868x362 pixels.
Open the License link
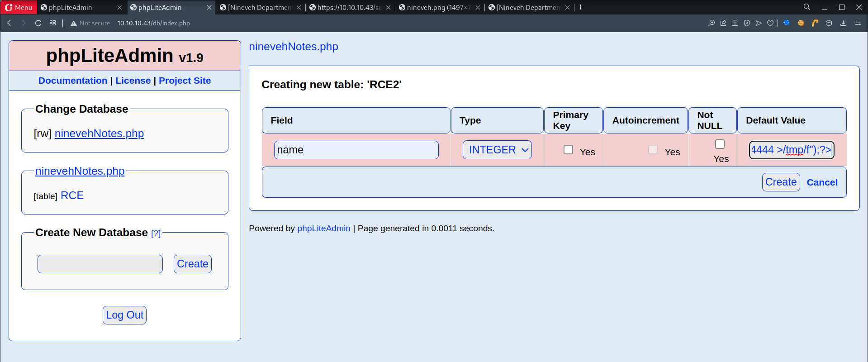(x=133, y=81)
